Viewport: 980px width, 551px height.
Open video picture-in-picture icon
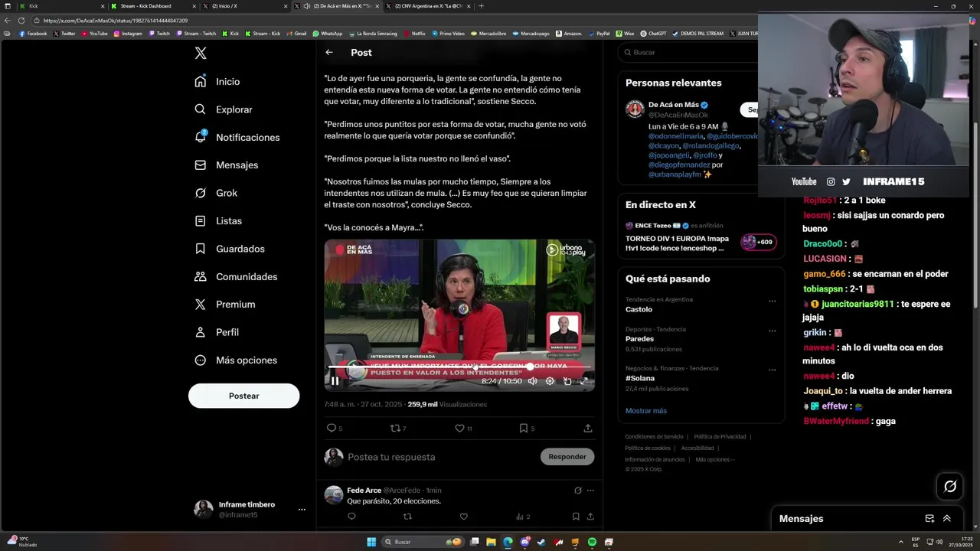tap(567, 381)
